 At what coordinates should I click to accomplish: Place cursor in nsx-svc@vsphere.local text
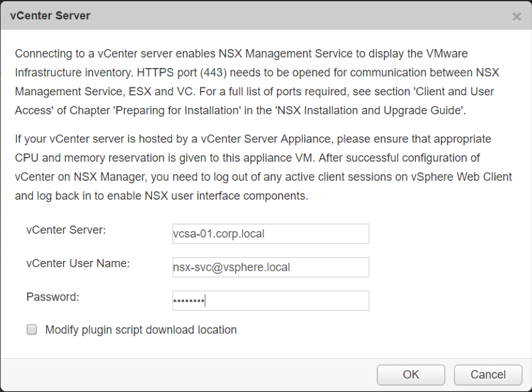[x=231, y=268]
